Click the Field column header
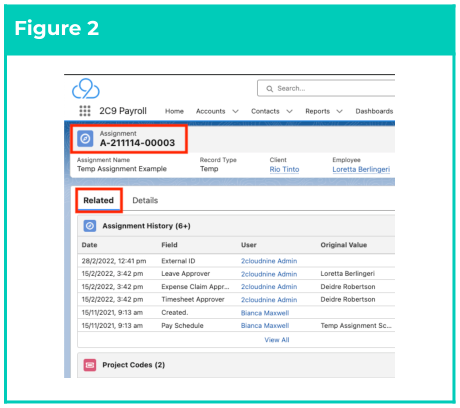Image resolution: width=460 pixels, height=408 pixels. 169,245
